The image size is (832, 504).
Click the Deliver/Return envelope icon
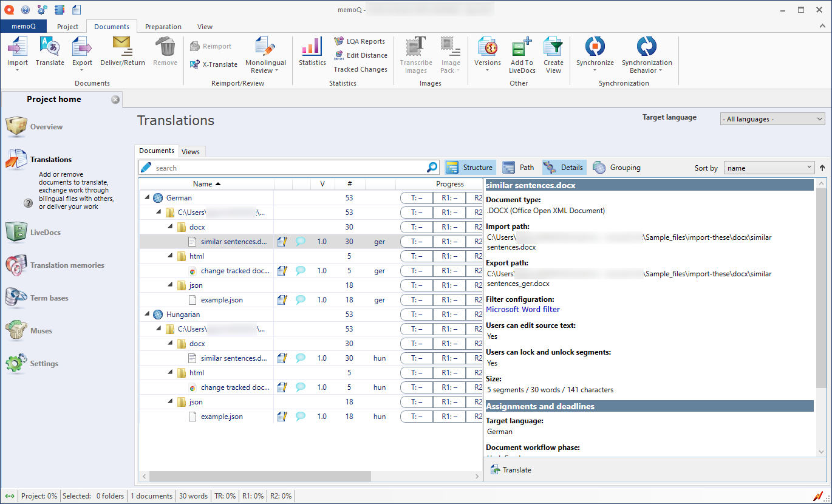pyautogui.click(x=122, y=47)
